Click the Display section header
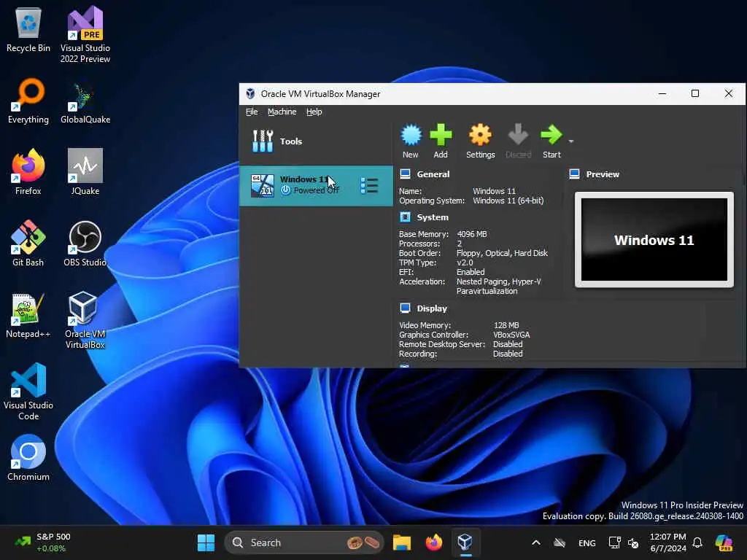Screen dimensions: 747x560 (432, 308)
